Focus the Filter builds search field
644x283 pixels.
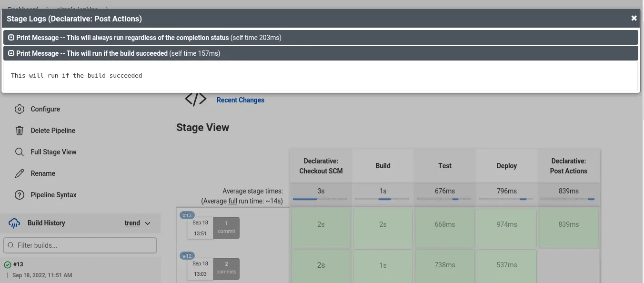point(80,245)
